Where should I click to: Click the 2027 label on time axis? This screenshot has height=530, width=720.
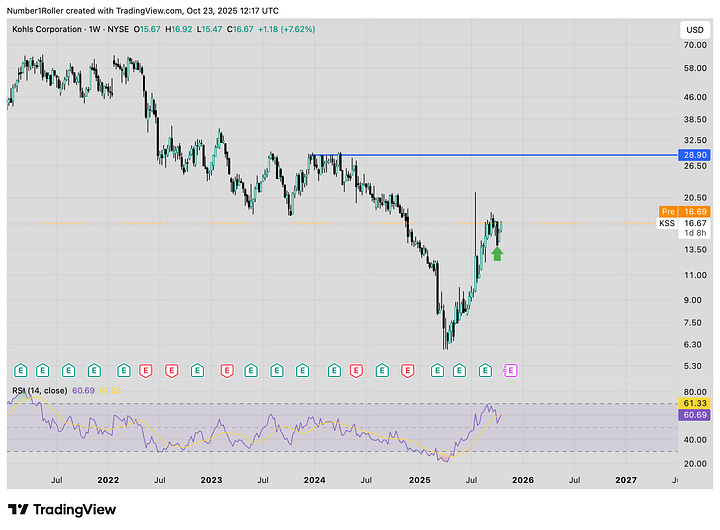626,480
